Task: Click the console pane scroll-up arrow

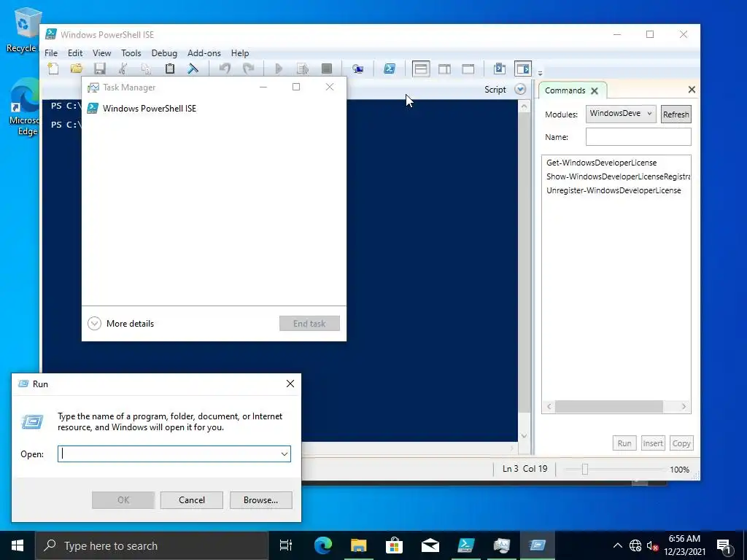Action: (x=524, y=106)
